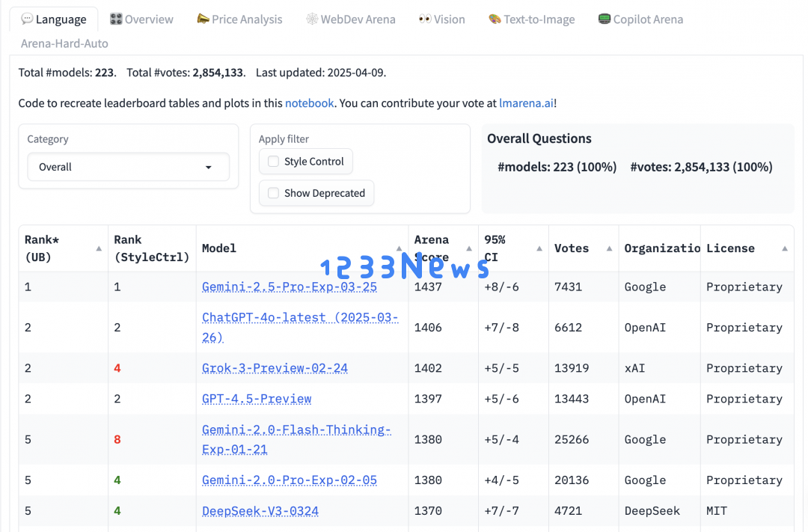
Task: Open the notebook link
Action: click(309, 103)
